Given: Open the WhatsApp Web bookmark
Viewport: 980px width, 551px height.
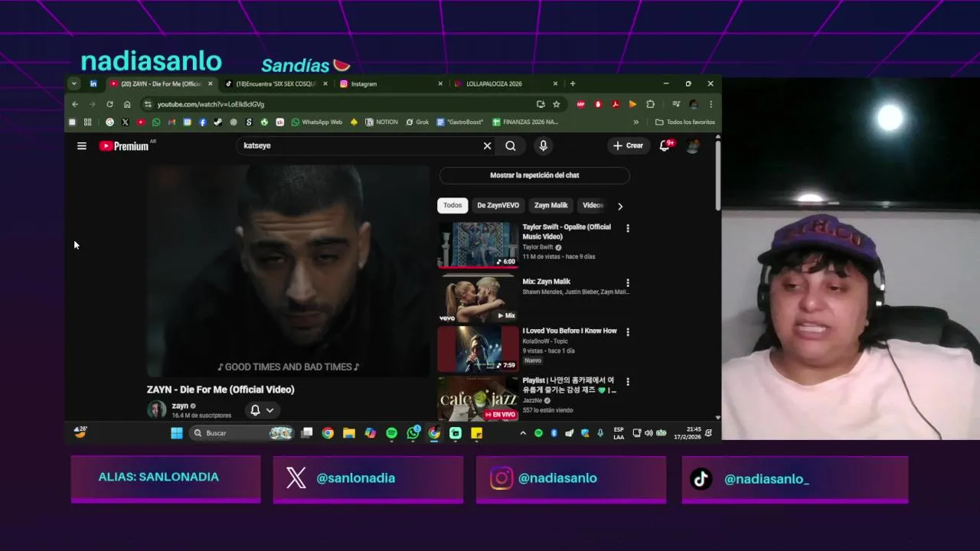Looking at the screenshot, I should tap(316, 122).
